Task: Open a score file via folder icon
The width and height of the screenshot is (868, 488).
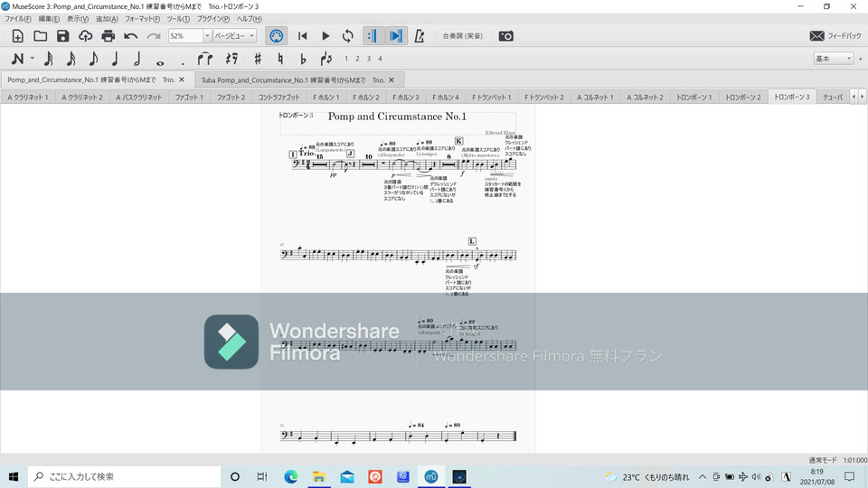Action: pyautogui.click(x=40, y=36)
